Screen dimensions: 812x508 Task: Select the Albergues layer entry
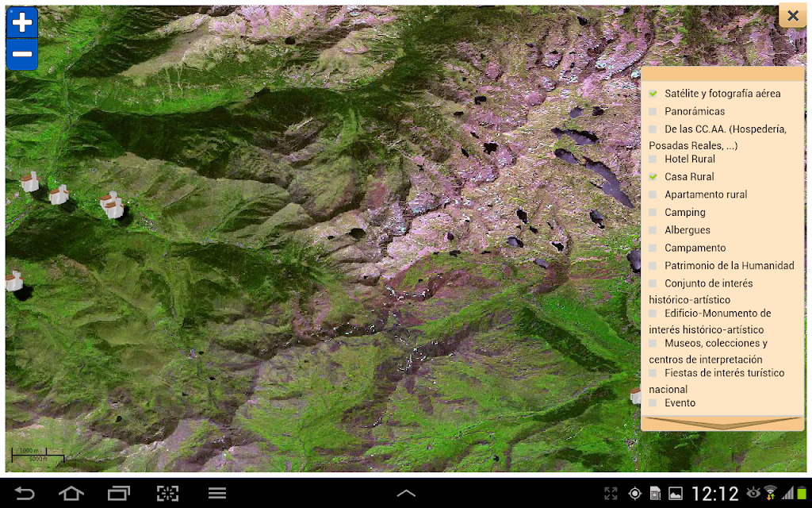coord(688,230)
